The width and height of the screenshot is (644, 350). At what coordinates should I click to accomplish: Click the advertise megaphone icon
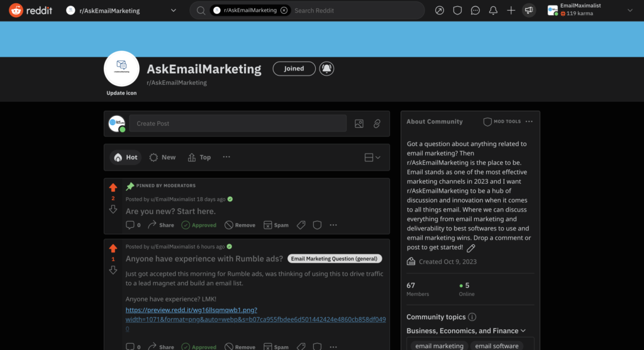[529, 11]
